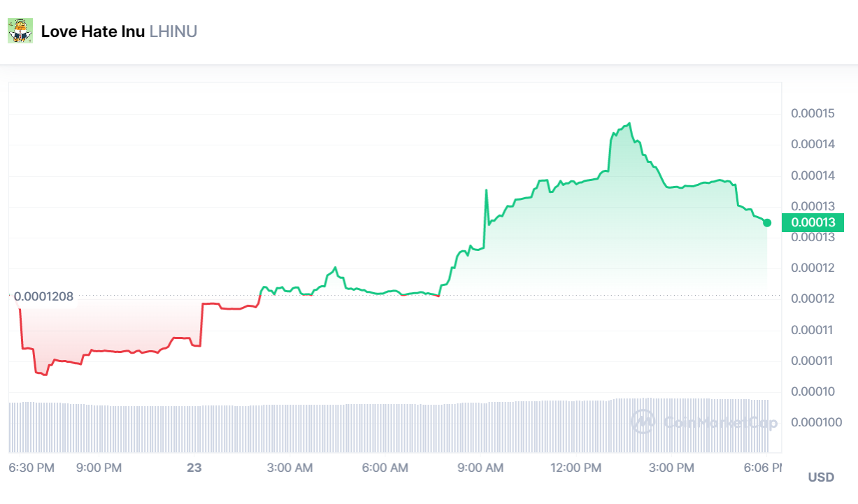The height and width of the screenshot is (504, 858).
Task: Click the date label 23 on time axis
Action: [194, 467]
